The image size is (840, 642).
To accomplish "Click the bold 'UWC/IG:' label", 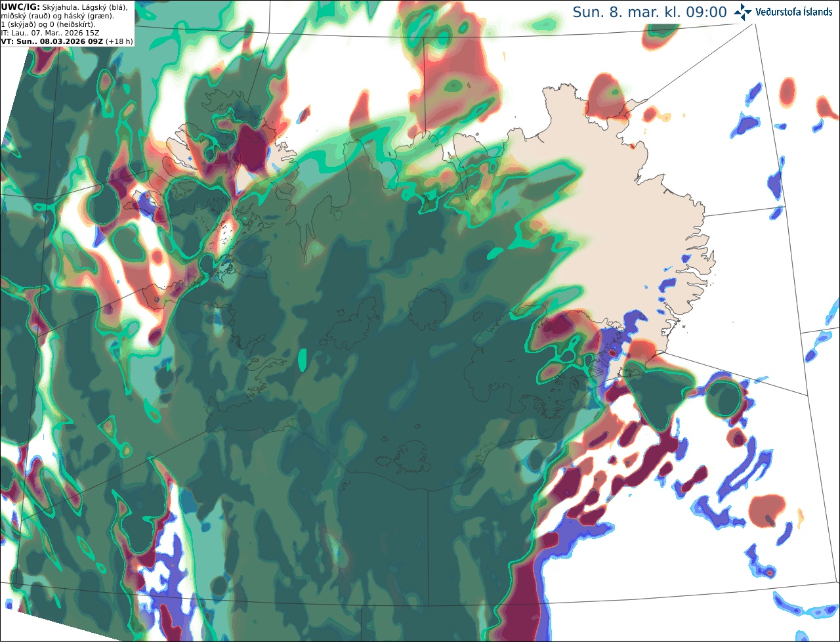I will click(x=20, y=7).
